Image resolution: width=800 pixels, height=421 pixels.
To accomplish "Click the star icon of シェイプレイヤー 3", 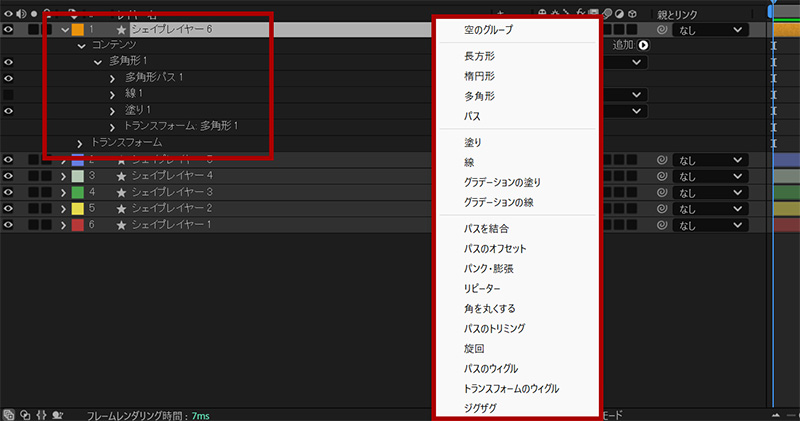I will pos(121,192).
